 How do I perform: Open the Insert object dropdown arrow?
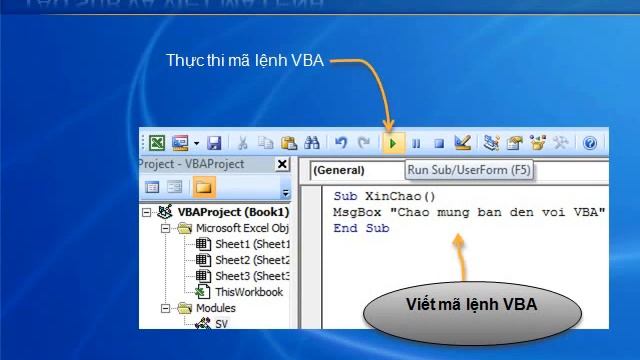pos(196,144)
